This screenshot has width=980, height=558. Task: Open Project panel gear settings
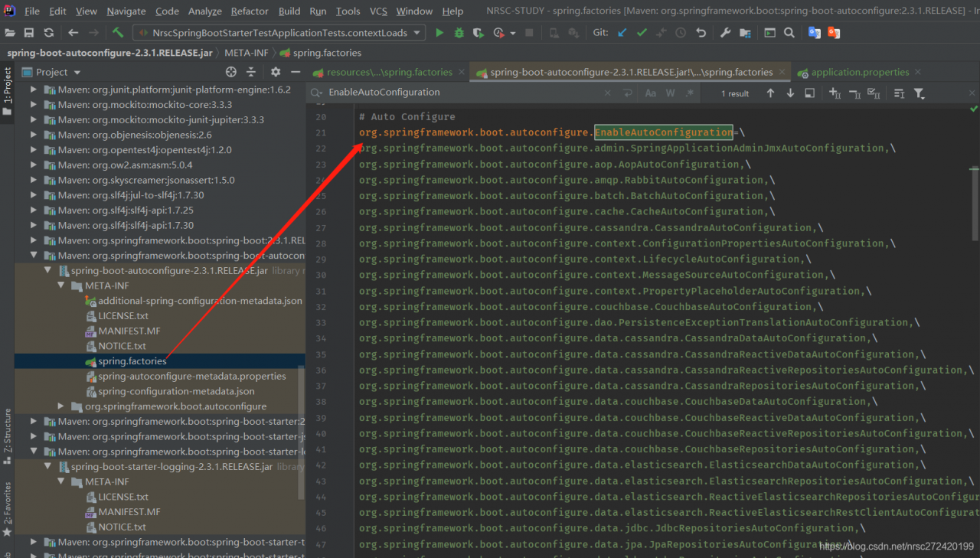(276, 72)
